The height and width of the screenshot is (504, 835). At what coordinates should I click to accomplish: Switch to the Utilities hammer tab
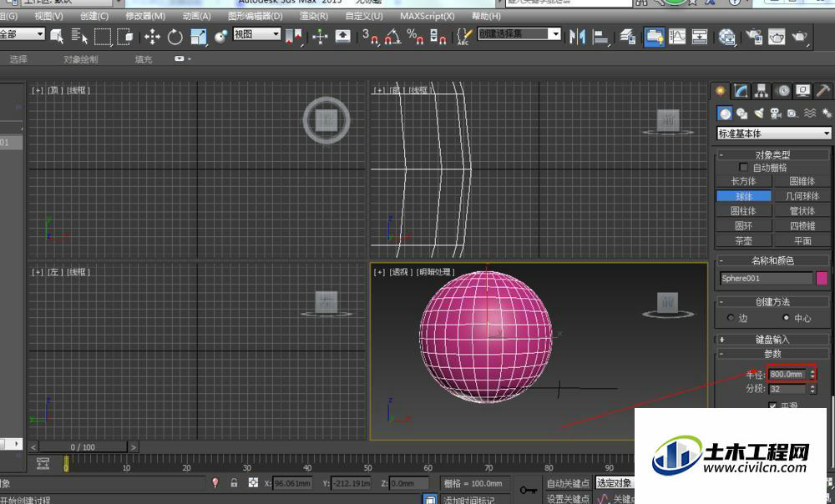(x=822, y=91)
